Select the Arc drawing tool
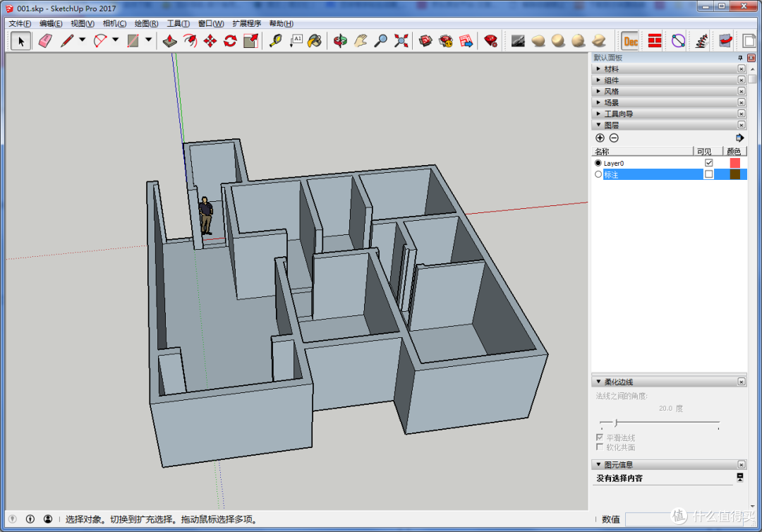 [x=100, y=41]
